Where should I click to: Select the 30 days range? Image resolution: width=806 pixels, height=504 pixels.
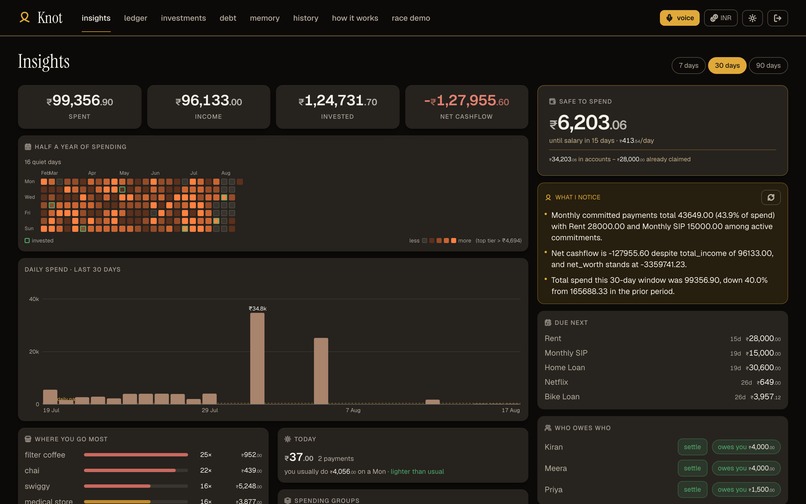pos(727,65)
